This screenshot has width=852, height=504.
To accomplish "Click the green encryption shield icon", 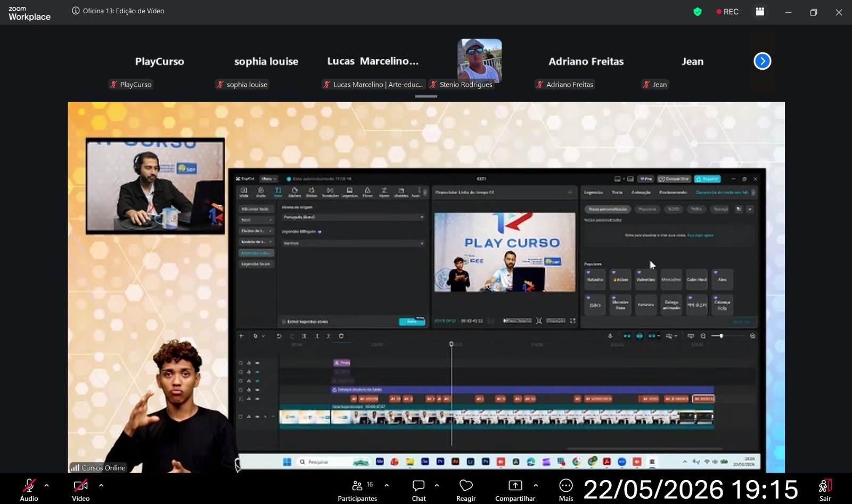I will [x=698, y=12].
